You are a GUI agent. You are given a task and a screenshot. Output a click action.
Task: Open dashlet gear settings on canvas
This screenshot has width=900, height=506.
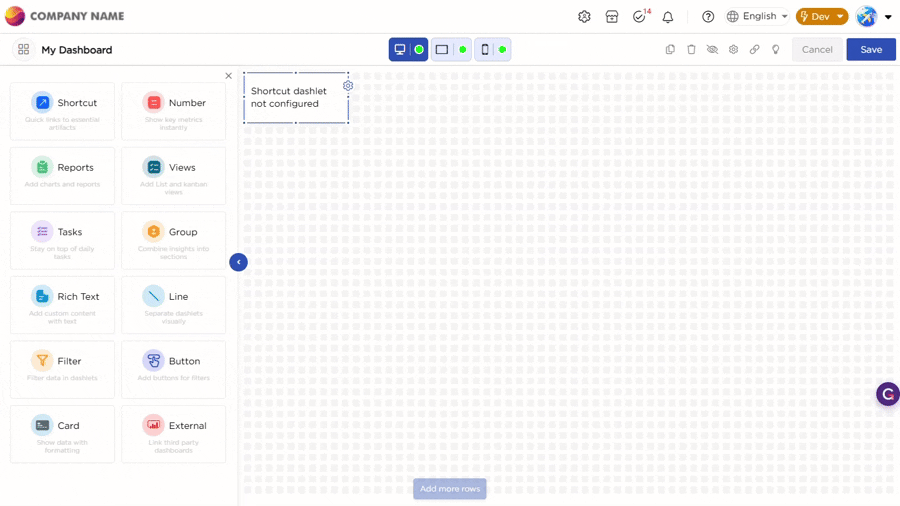[x=348, y=86]
